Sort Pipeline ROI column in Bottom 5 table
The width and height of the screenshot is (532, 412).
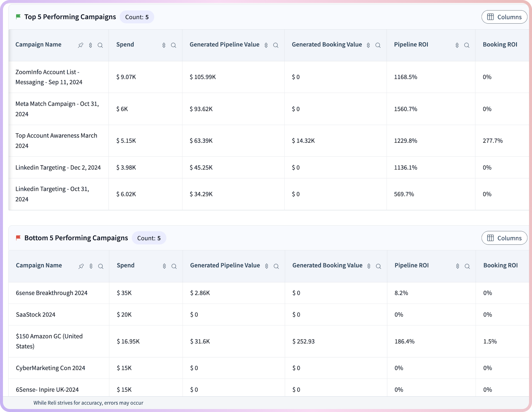[x=458, y=266]
